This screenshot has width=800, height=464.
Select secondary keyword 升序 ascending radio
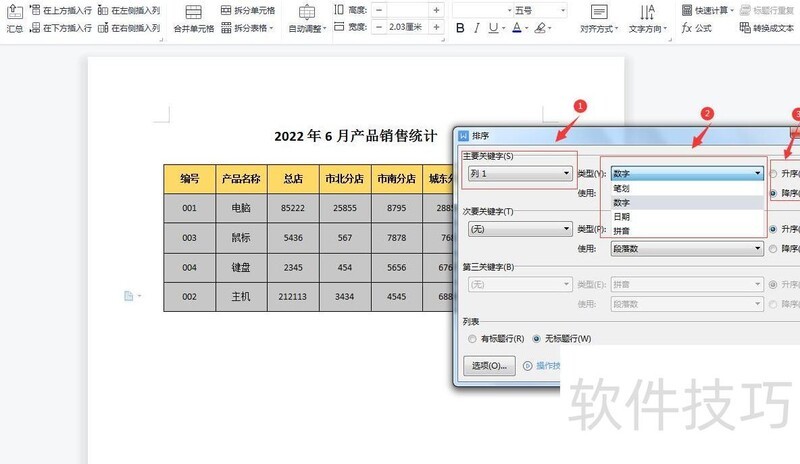[x=773, y=229]
